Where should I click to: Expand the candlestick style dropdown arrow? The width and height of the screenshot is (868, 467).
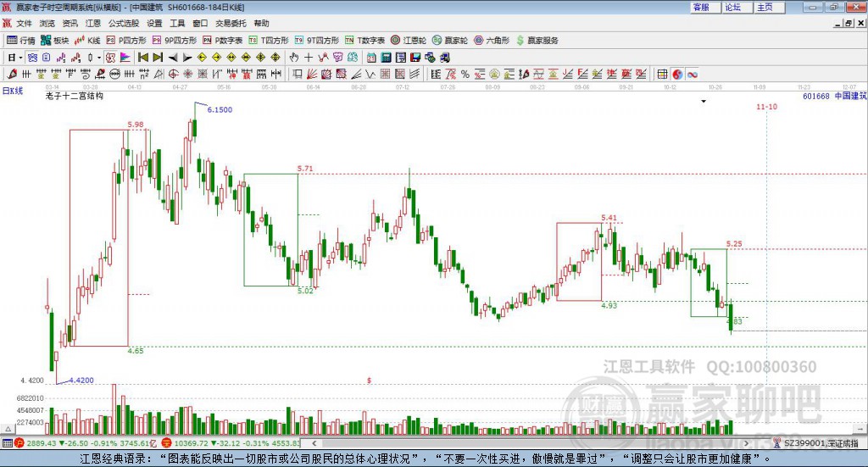(x=99, y=58)
